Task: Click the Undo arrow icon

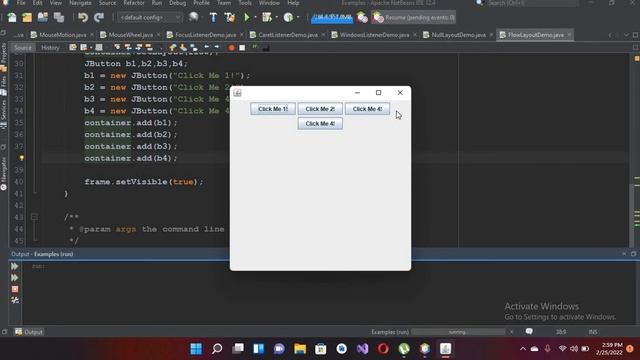Action: point(83,17)
